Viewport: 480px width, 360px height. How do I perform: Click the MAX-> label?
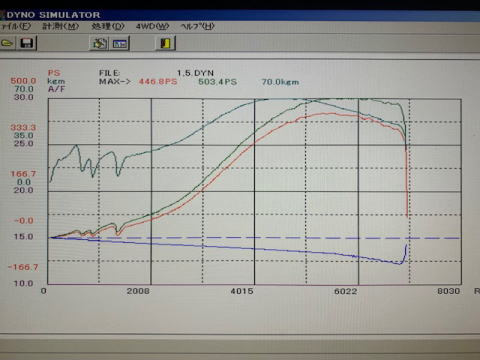click(115, 81)
